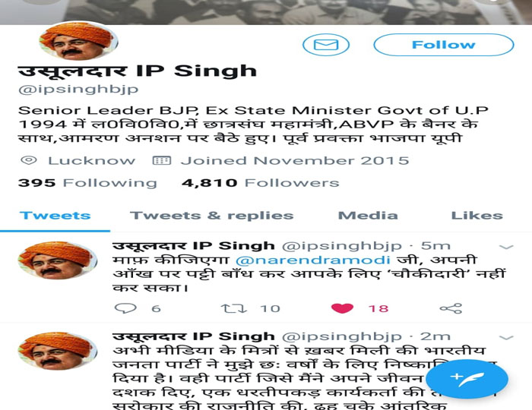Open the @narendramodi mention link
532x410 pixels.
[x=312, y=260]
